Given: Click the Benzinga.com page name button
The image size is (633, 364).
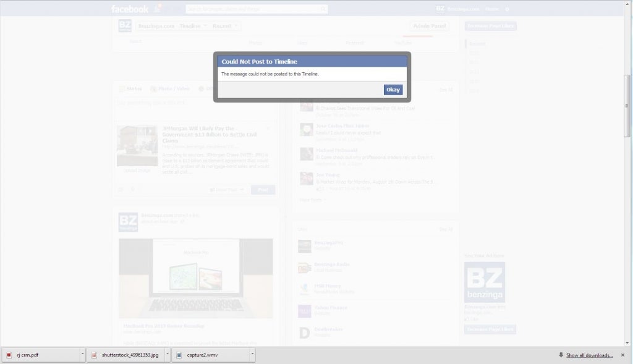Looking at the screenshot, I should pyautogui.click(x=156, y=26).
